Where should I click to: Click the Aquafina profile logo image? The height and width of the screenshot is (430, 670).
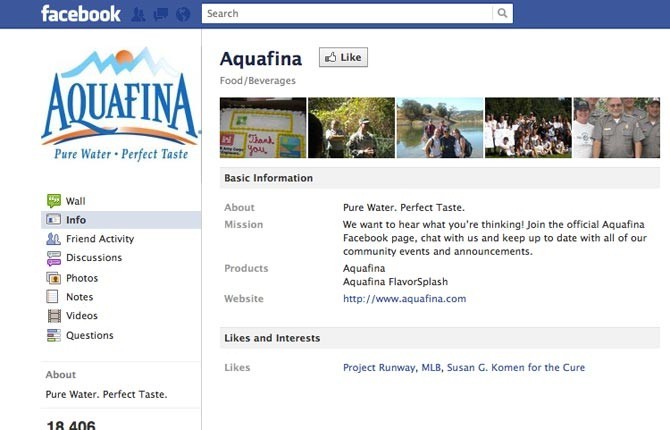pos(120,103)
